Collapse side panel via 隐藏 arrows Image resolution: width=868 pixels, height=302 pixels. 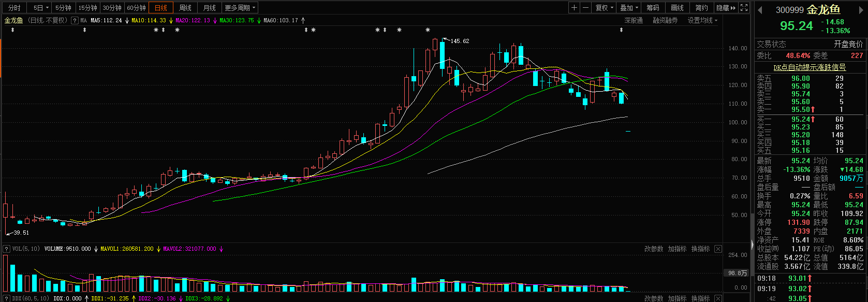tap(726, 8)
